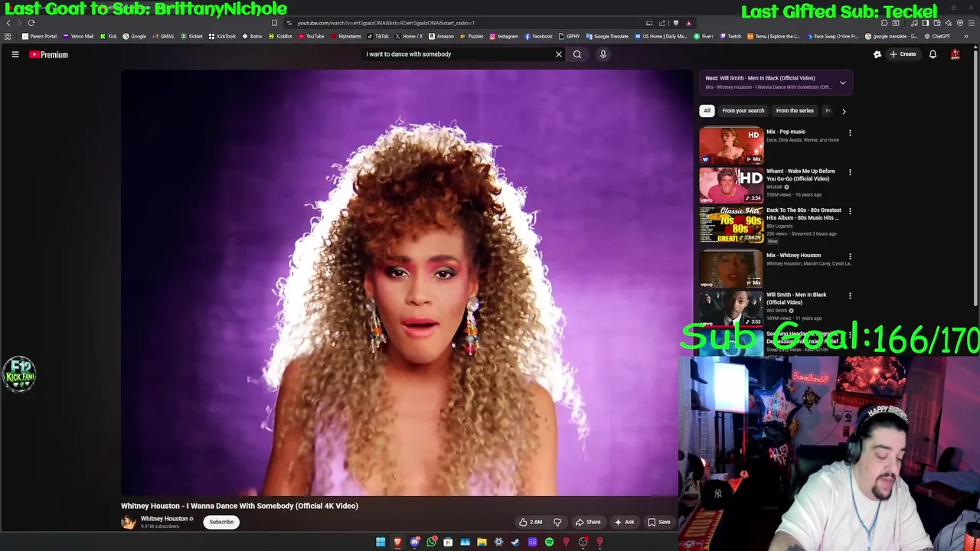Click the Whitney Houston channel name

coord(164,519)
